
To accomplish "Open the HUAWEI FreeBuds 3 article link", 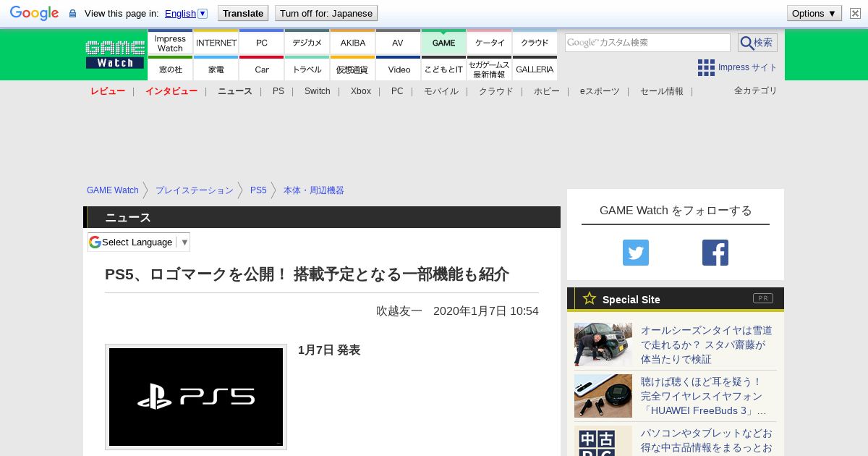I will (704, 396).
